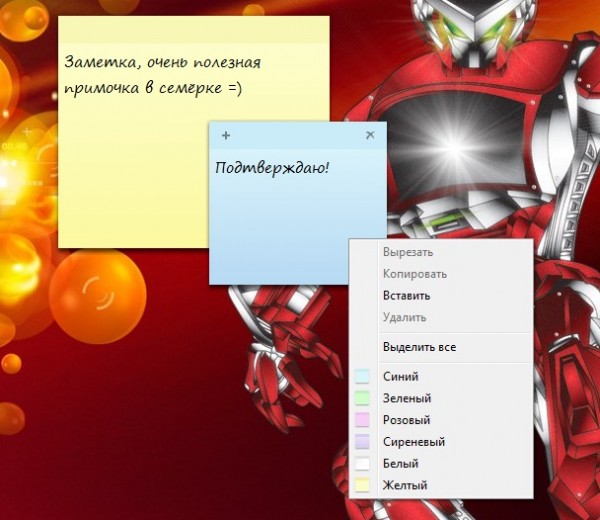Click the lilac swatch beside Сиреневый

coord(362,442)
